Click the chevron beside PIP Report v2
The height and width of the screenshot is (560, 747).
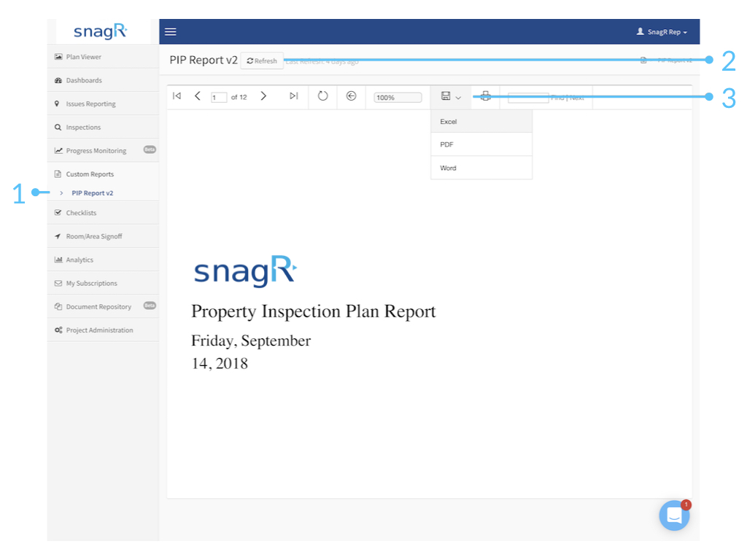(61, 192)
